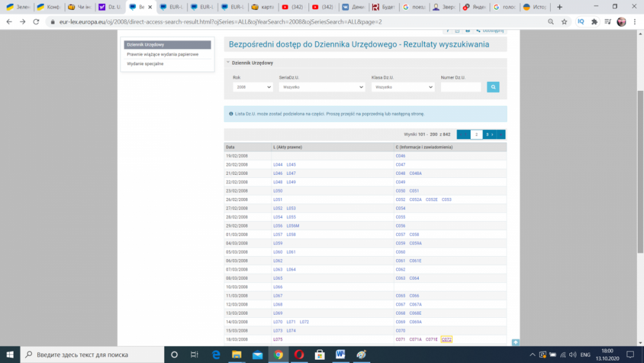644x363 pixels.
Task: Select Prawnie wiążące wydania papierowe menu item
Action: tap(162, 54)
